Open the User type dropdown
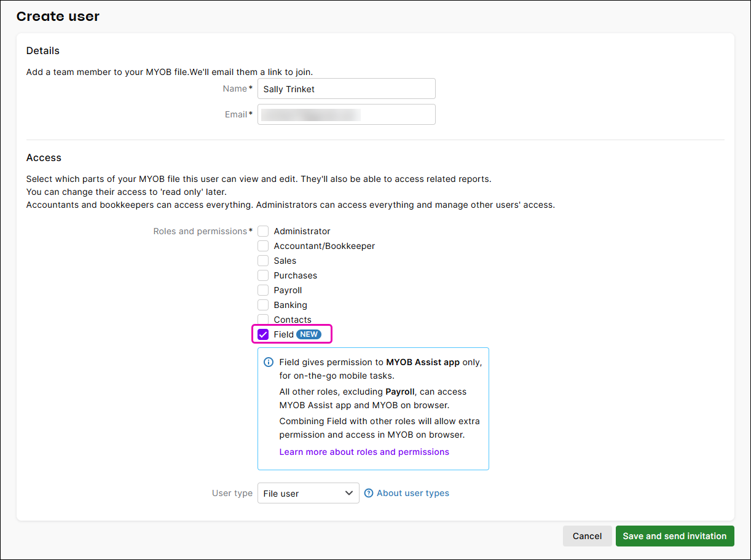The width and height of the screenshot is (751, 560). point(309,493)
